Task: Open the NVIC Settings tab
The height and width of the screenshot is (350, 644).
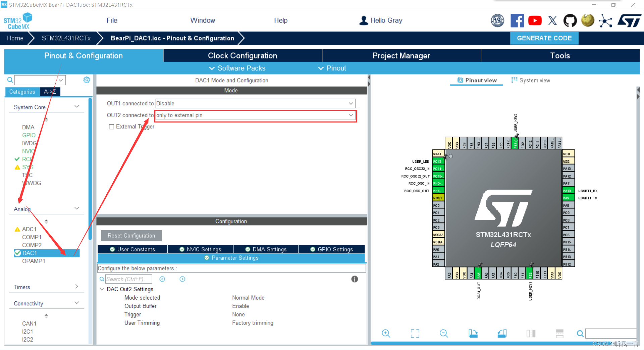Action: coord(200,249)
